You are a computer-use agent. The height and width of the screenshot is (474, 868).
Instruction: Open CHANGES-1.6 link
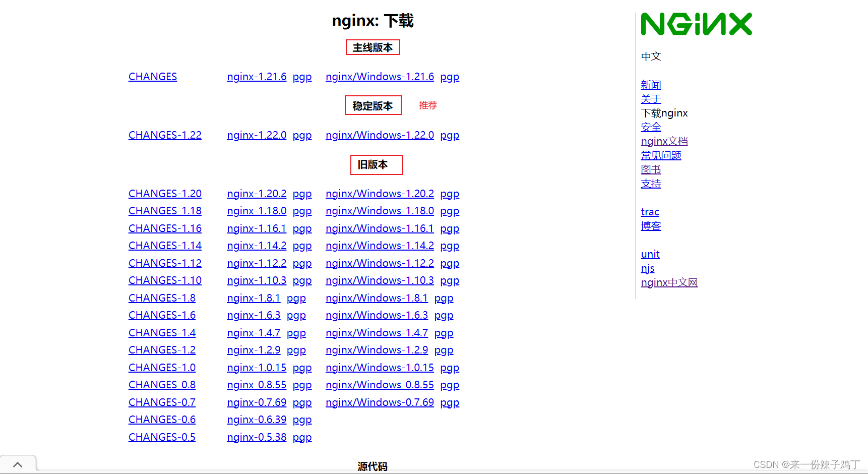pyautogui.click(x=162, y=315)
